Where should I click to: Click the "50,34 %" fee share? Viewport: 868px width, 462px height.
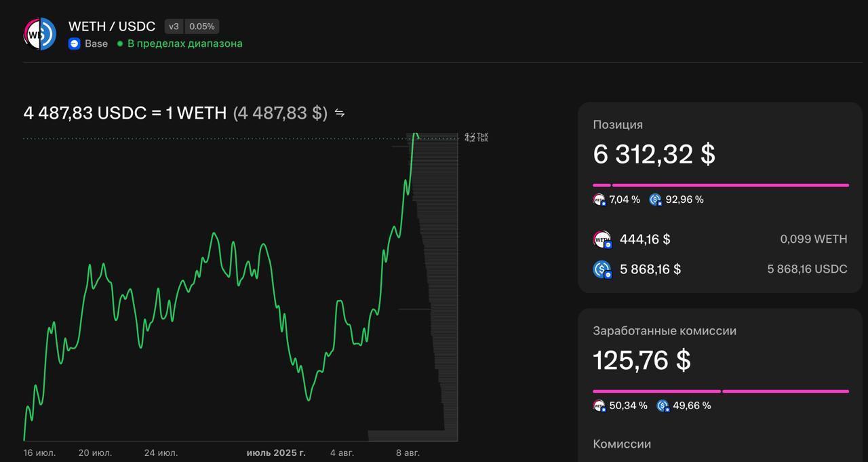629,406
